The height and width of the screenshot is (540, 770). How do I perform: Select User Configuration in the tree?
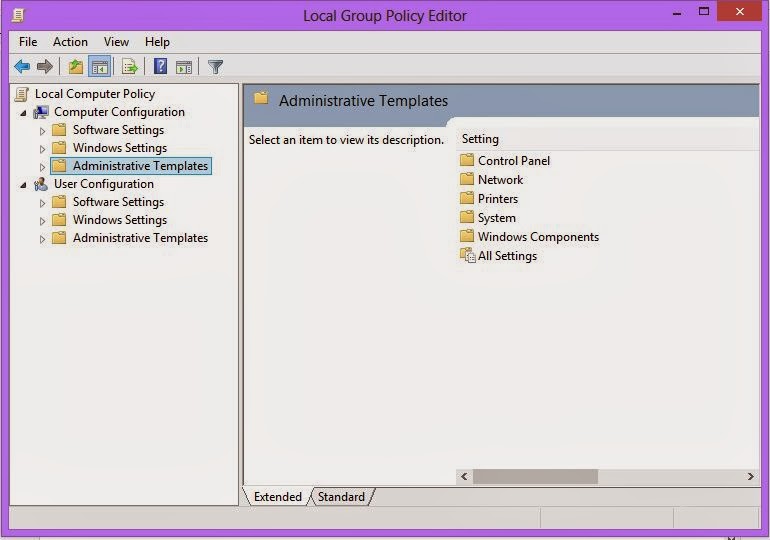pos(104,184)
